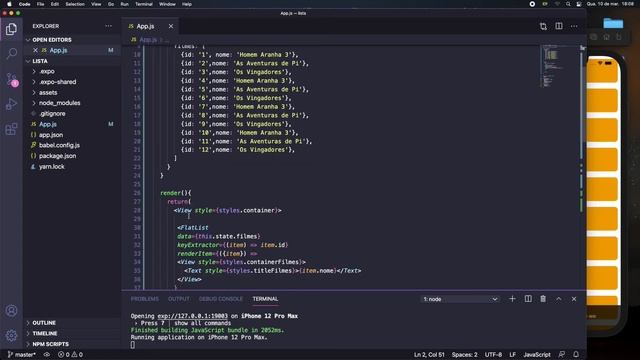Click Ln 2, Col 51 cursor position
Viewport: 640px width, 360px height.
tap(429, 355)
